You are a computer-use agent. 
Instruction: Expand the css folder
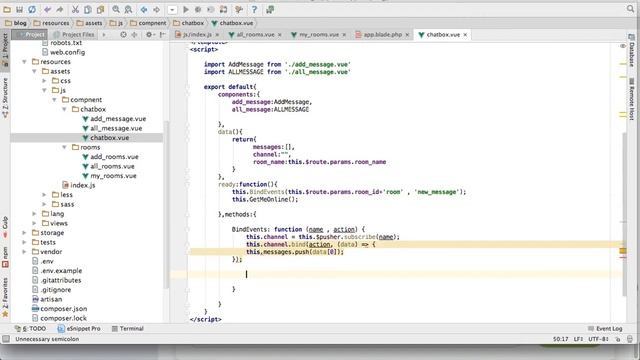[x=44, y=81]
